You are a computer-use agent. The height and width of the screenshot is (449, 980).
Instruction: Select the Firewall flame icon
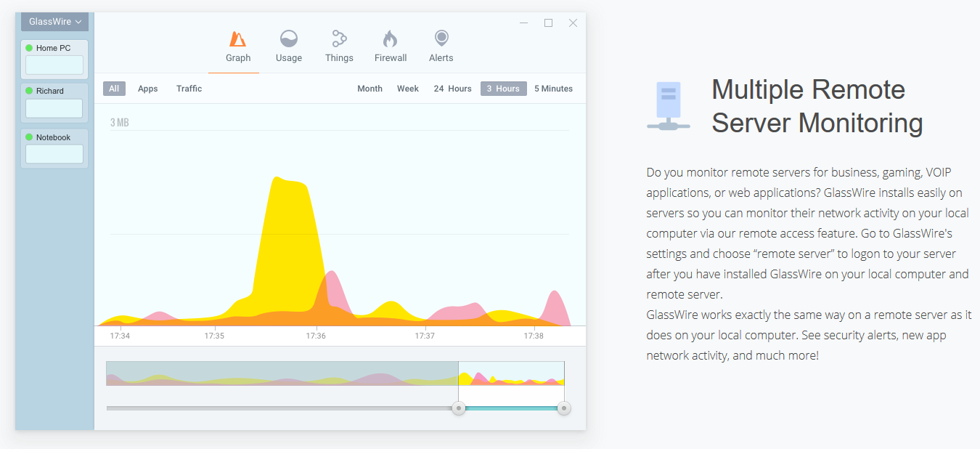pos(391,39)
